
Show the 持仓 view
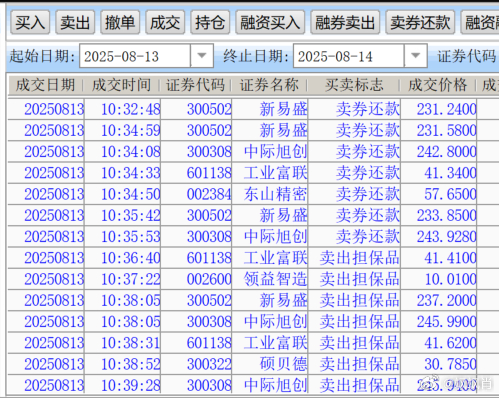click(x=210, y=23)
